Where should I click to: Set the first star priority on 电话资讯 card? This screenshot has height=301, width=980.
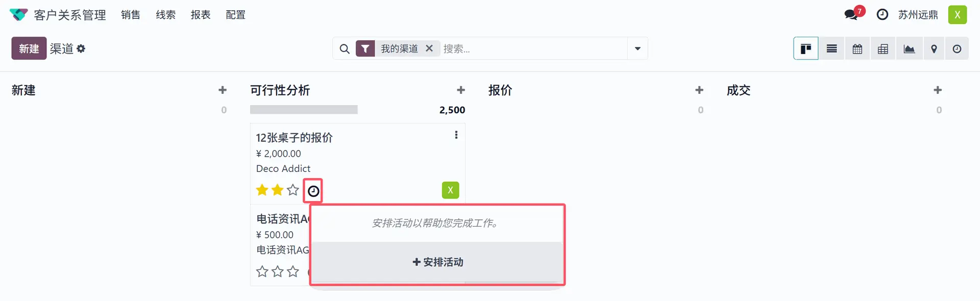pos(262,271)
